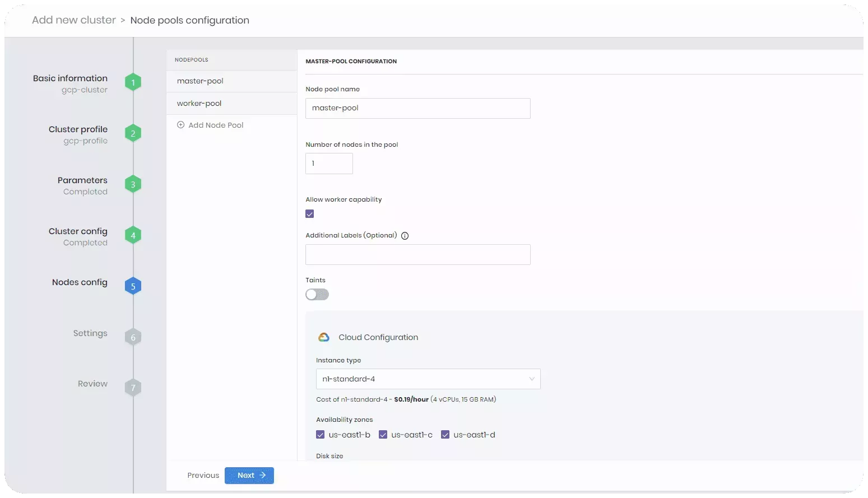Click step 6 hexagon for Settings

pos(133,337)
